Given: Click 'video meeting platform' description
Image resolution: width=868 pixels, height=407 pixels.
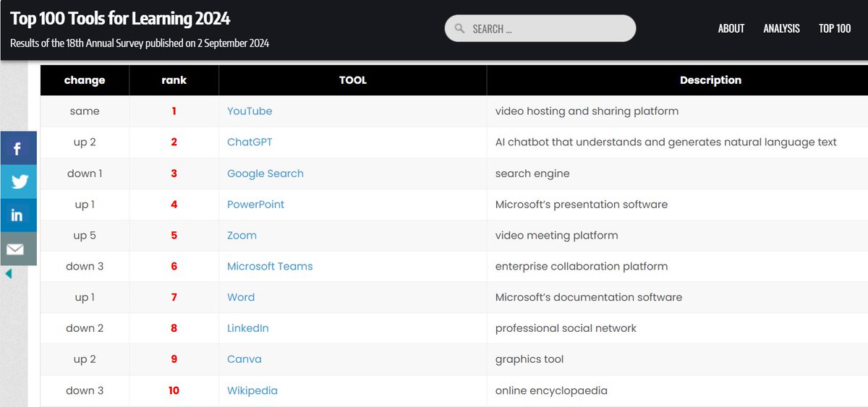Looking at the screenshot, I should point(557,236).
